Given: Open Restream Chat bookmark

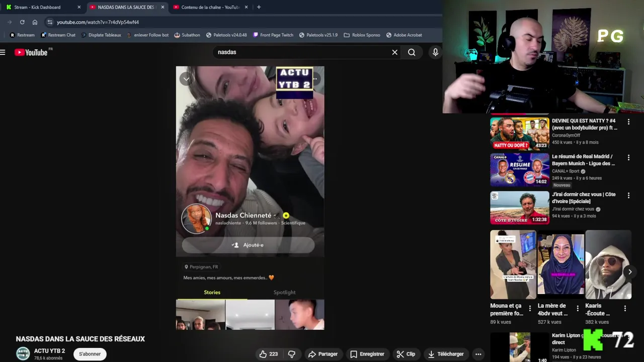Looking at the screenshot, I should point(58,35).
